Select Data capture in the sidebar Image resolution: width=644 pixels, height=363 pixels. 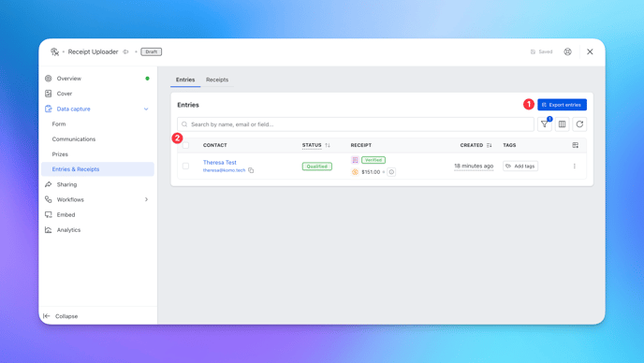pos(97,109)
